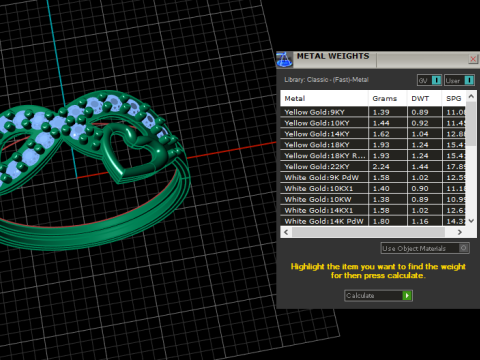The image size is (480, 360).
Task: Select the Yellow Gold:18KY R... row
Action: [373, 156]
